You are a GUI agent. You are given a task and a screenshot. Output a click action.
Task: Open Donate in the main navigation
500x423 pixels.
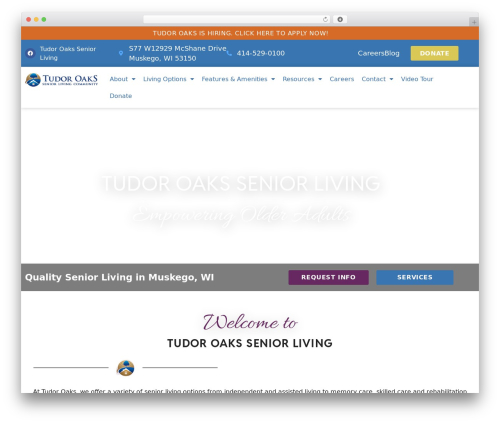121,96
